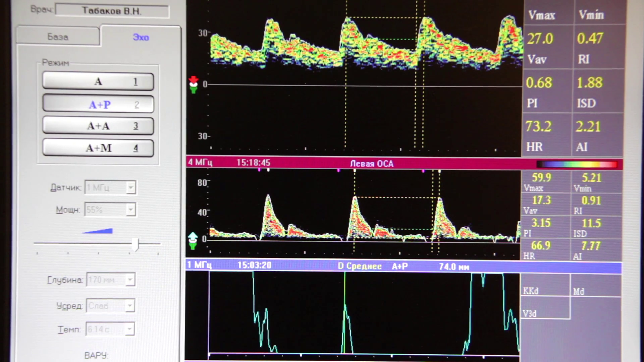Open the Мощн power percentage dropdown
This screenshot has height=362, width=644.
(131, 210)
